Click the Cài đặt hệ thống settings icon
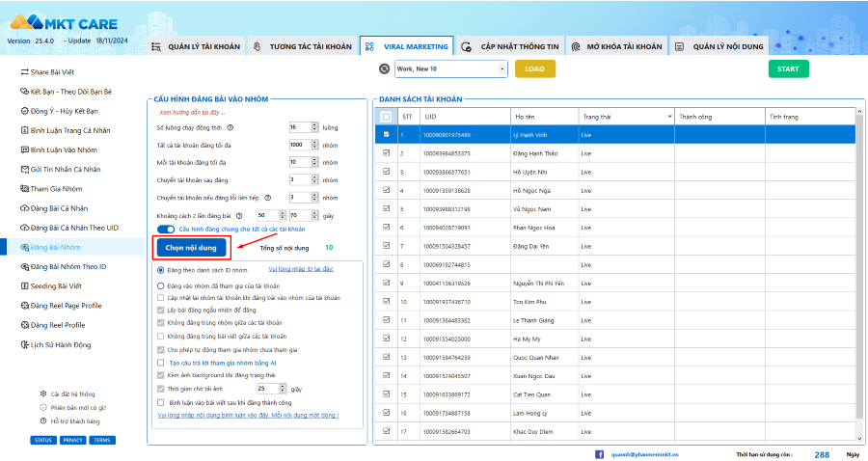Viewport: 868px width, 461px height. coord(43,393)
